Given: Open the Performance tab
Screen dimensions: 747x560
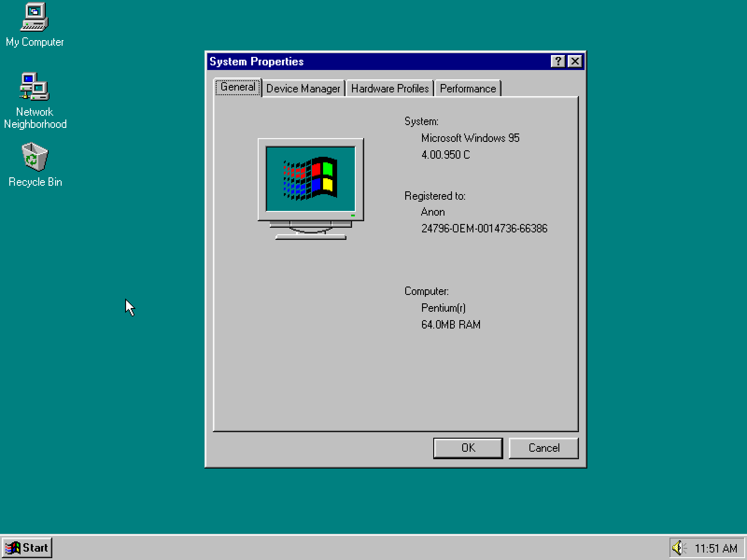Looking at the screenshot, I should click(x=468, y=89).
